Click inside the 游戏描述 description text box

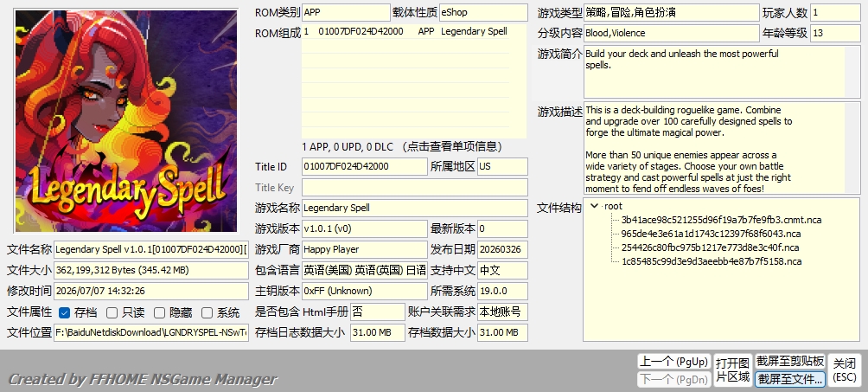(714, 148)
